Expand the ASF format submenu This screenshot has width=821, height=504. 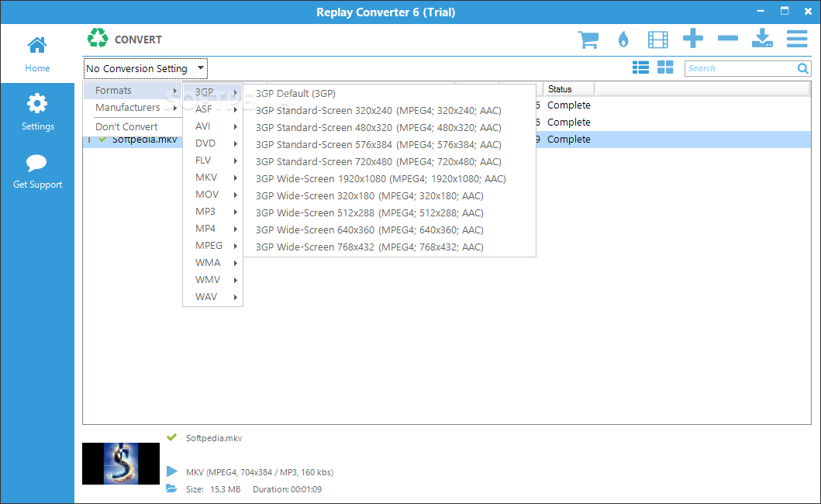(213, 109)
